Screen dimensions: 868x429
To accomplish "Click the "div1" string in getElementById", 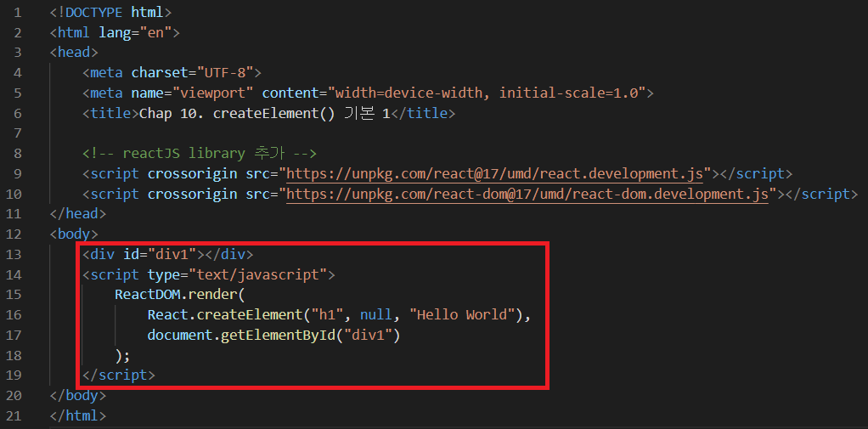I will click(x=368, y=336).
